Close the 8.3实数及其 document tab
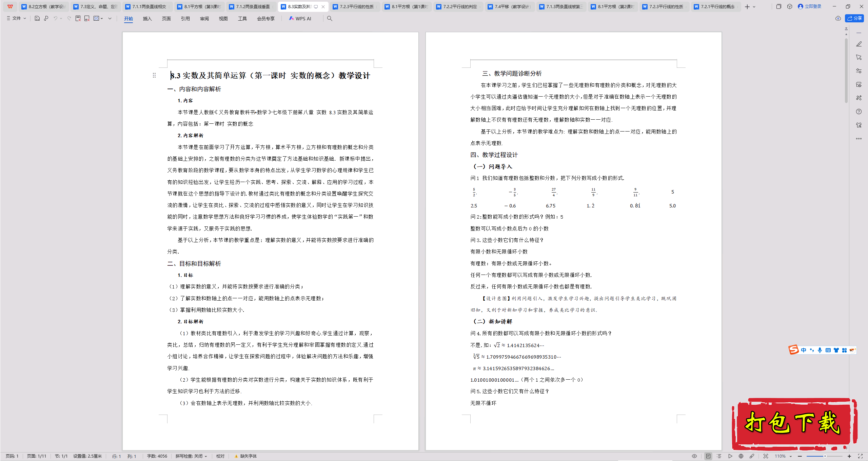Screen dimensions: 868x461 [323, 6]
